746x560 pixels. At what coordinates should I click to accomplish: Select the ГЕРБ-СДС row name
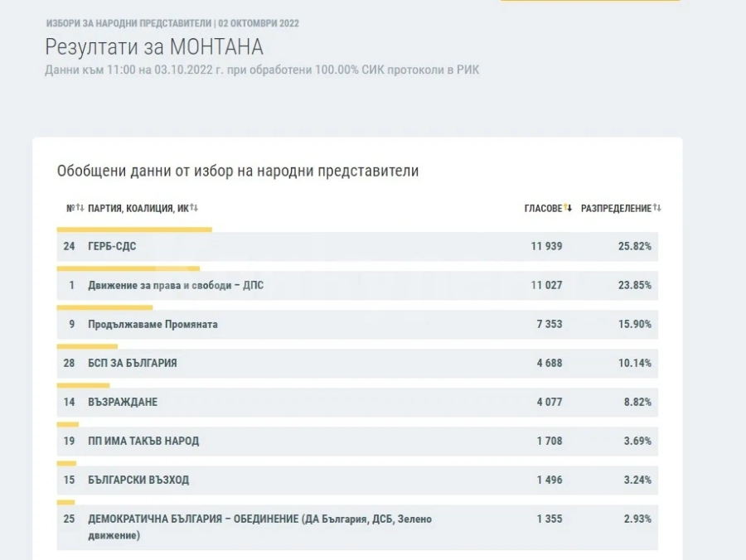pos(112,246)
